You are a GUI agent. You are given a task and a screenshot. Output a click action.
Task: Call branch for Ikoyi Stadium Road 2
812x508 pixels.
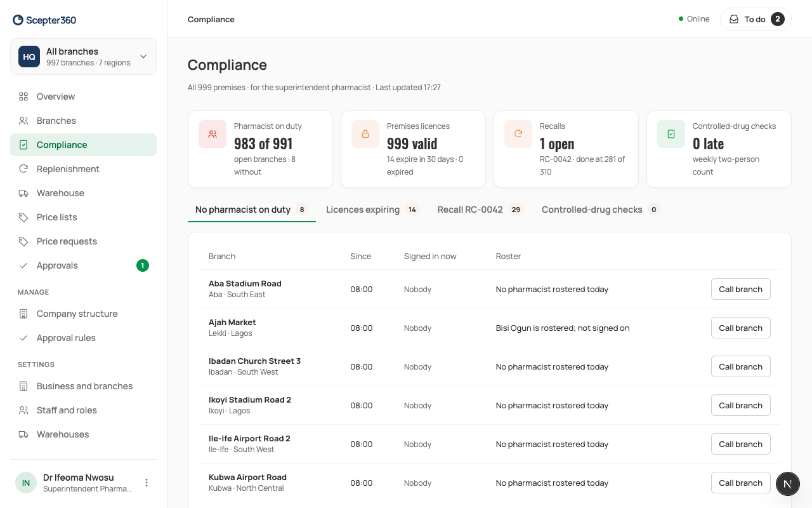pyautogui.click(x=740, y=405)
